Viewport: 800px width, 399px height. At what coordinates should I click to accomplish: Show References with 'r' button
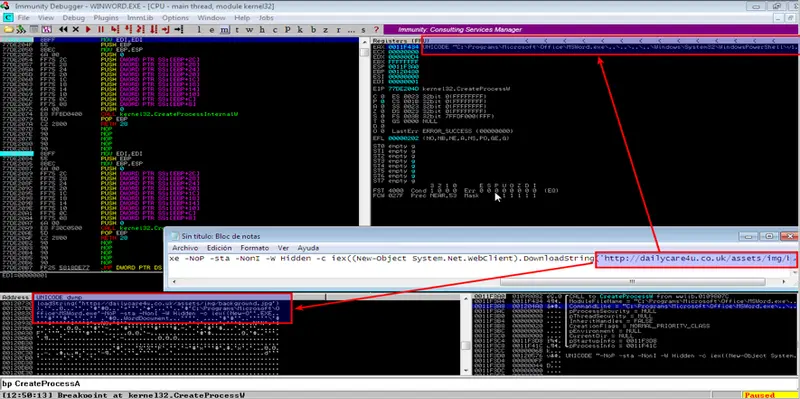338,30
